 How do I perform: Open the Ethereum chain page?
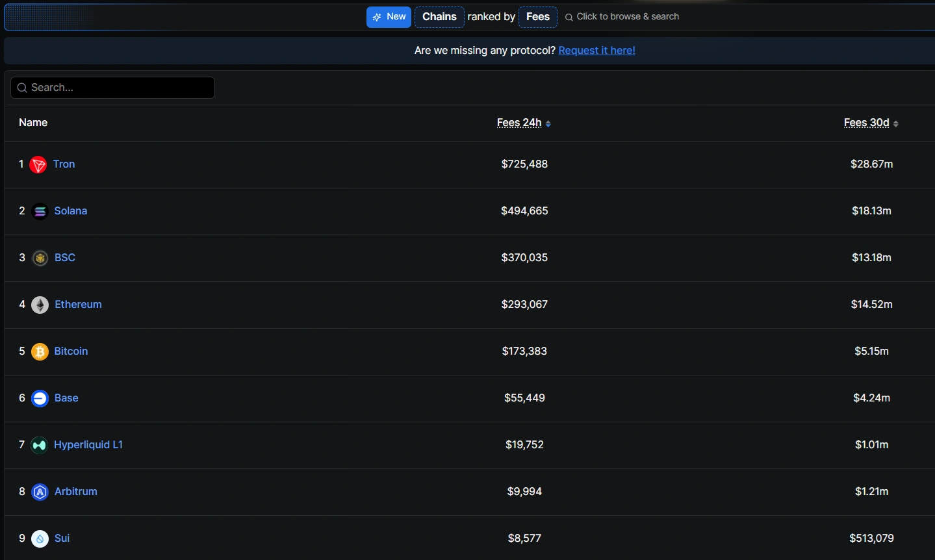tap(79, 305)
